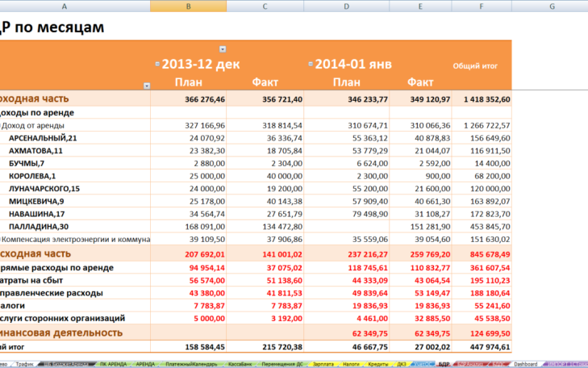The height and width of the screenshot is (368, 588).
Task: Select the АРСЕНАЛЬНЫЙ,21 row label
Action: point(43,138)
